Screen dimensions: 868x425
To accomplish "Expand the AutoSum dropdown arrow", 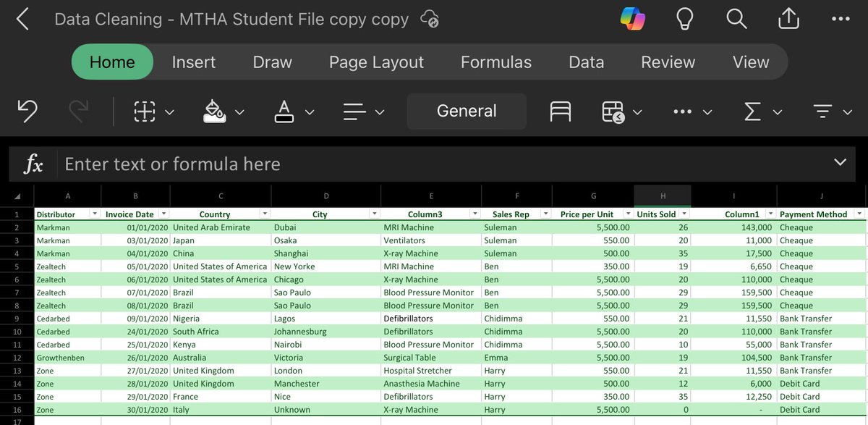I will 778,112.
